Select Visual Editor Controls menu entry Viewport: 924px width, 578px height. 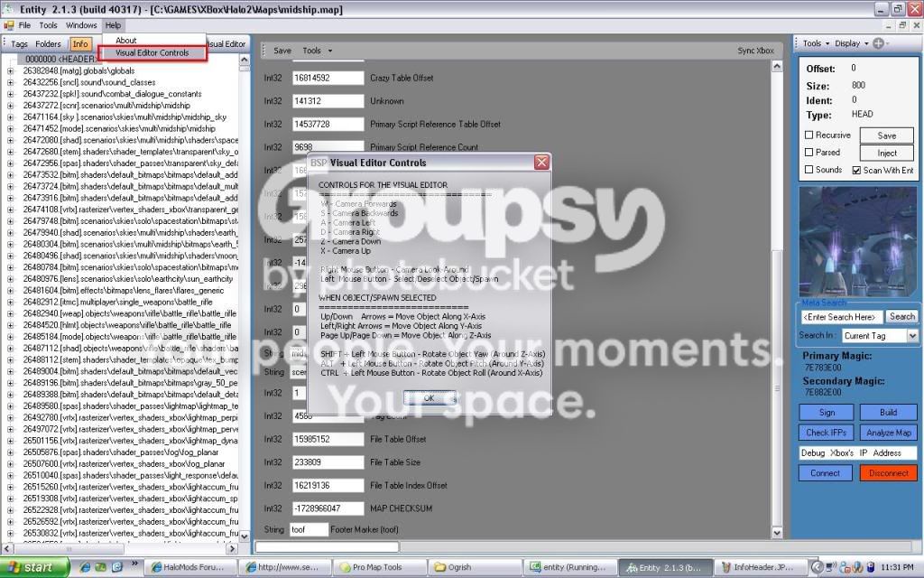pos(152,52)
